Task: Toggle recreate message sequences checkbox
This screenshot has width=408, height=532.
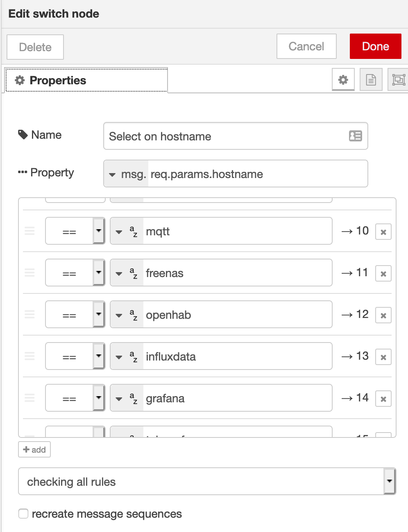Action: click(x=23, y=514)
